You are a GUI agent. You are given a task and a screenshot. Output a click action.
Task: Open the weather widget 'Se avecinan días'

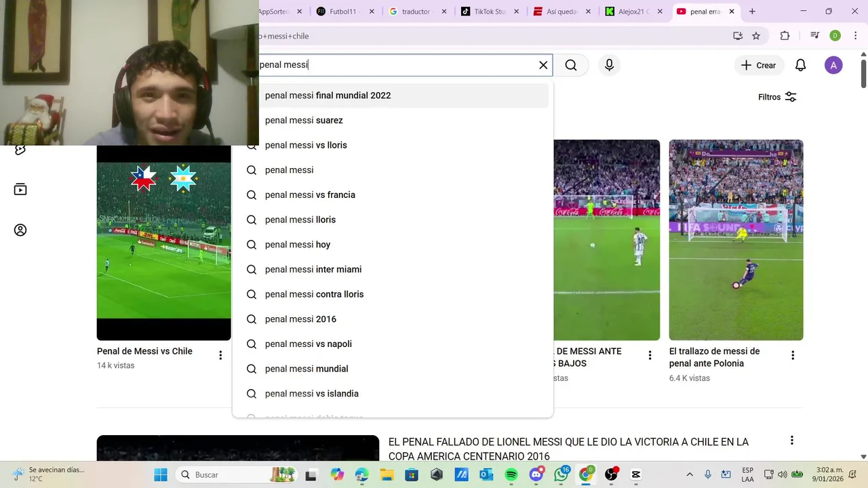(x=49, y=474)
